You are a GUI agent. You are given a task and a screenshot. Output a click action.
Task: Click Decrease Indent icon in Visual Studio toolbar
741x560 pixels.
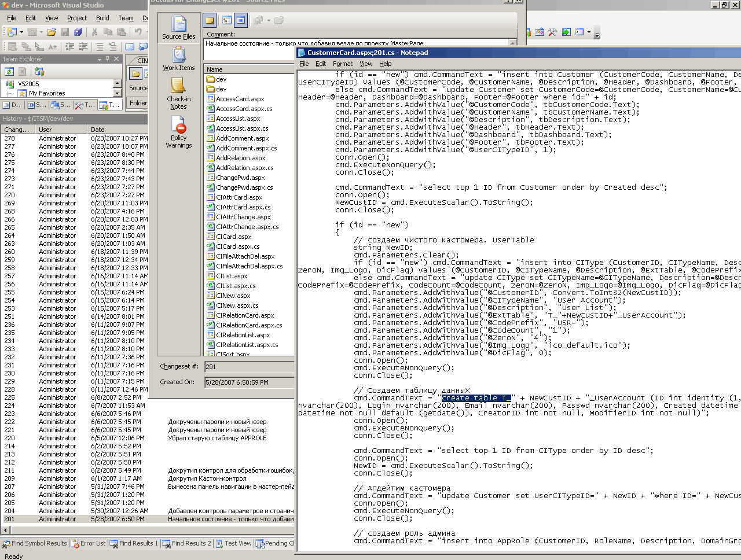click(x=69, y=47)
